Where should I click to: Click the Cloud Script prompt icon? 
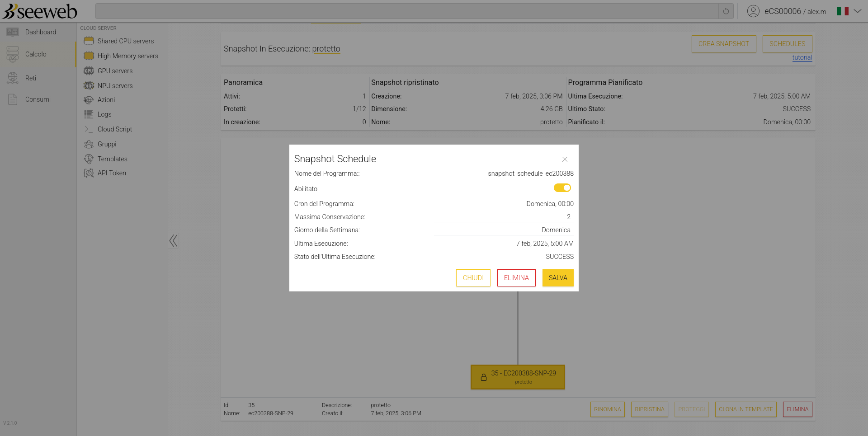pos(89,129)
